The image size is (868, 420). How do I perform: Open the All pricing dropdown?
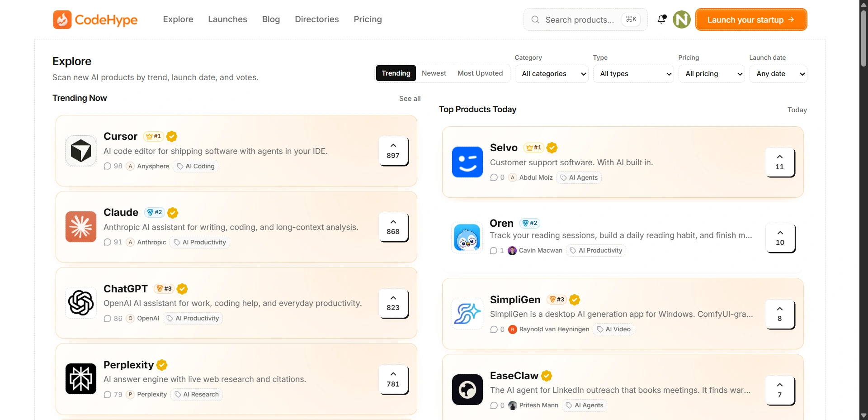click(712, 74)
